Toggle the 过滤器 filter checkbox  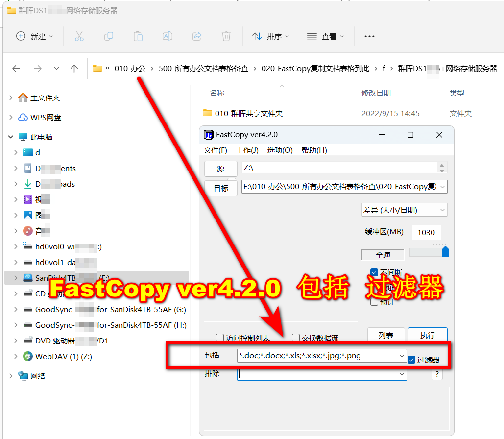click(x=411, y=360)
